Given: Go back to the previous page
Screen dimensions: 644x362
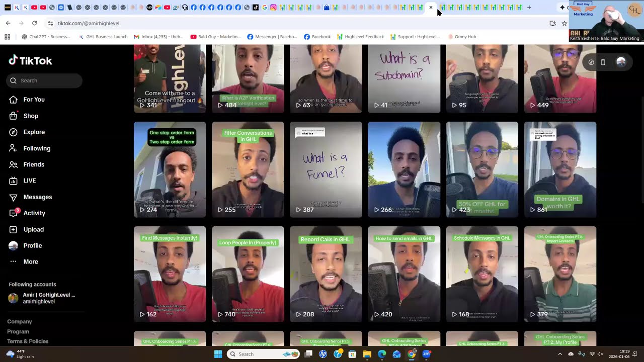Looking at the screenshot, I should tap(8, 23).
